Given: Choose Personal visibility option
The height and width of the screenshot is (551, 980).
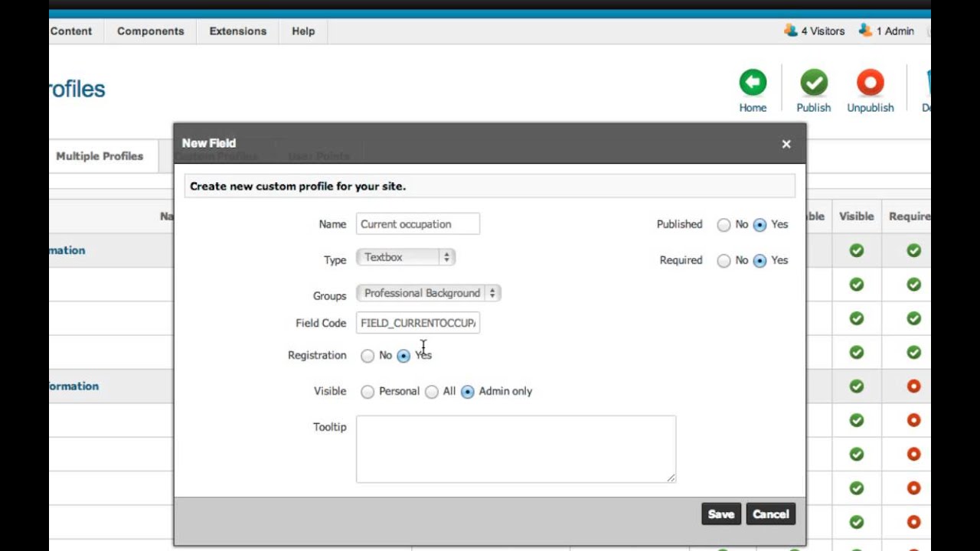Looking at the screenshot, I should coord(367,392).
